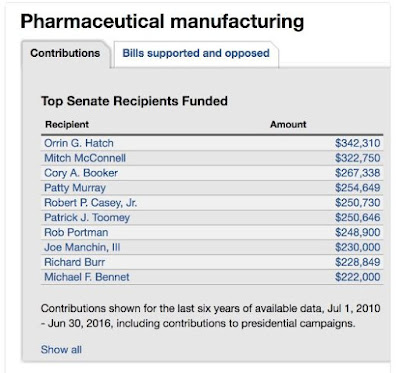400x373 pixels.
Task: Click Robert P. Casey, Jr. link
Action: click(90, 203)
